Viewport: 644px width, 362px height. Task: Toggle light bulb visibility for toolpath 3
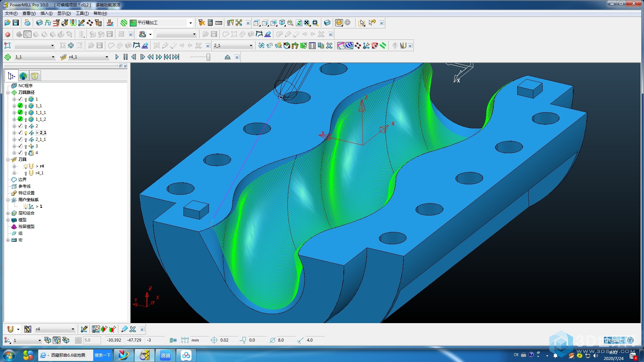[x=26, y=146]
